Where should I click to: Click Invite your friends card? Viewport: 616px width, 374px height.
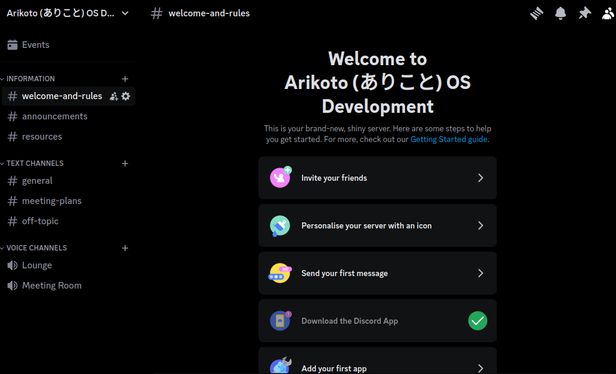pos(378,178)
